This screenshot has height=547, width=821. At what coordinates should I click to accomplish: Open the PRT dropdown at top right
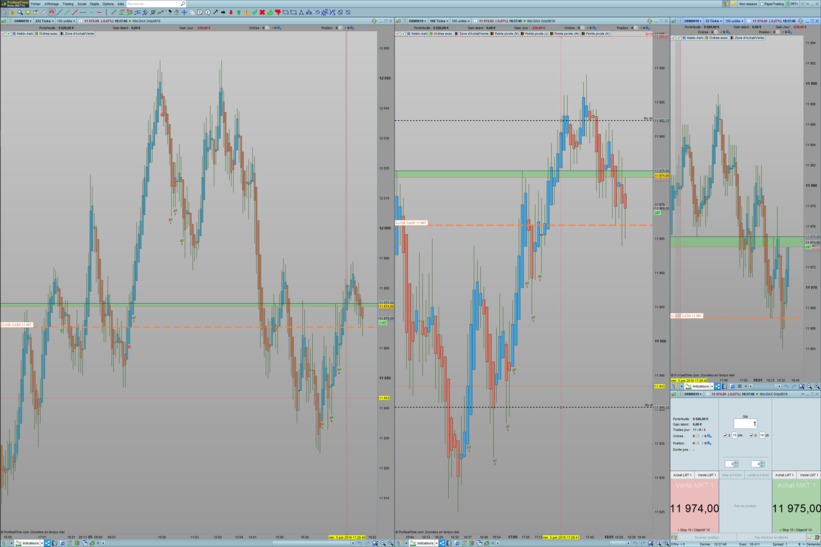(x=794, y=4)
